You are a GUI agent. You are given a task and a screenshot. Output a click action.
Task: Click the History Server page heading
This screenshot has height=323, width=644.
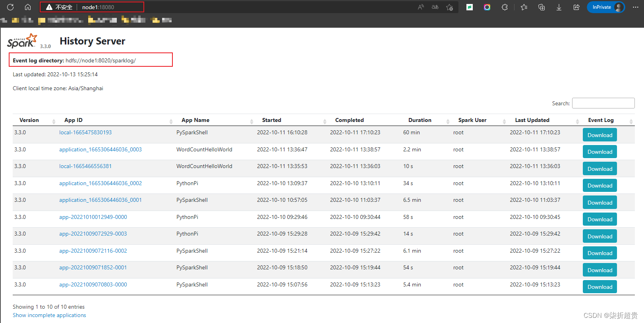tap(92, 41)
